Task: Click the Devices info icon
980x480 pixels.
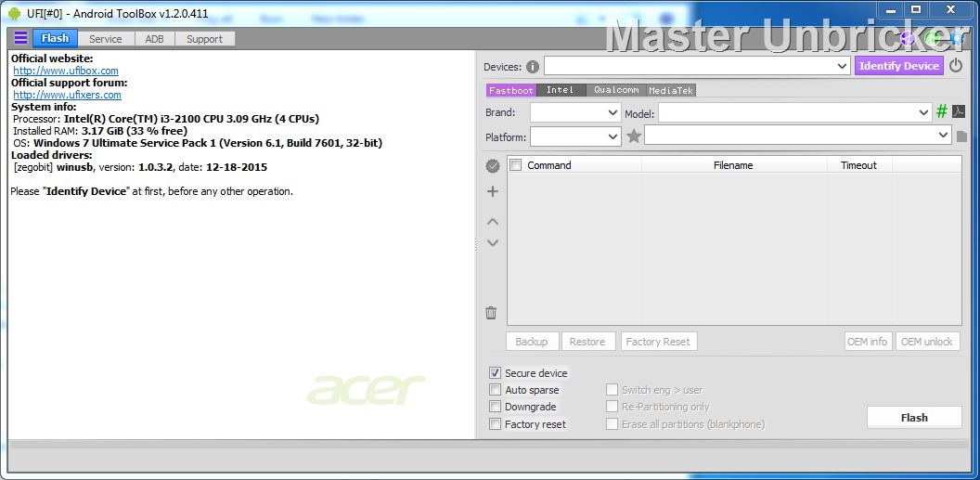Action: pos(533,67)
